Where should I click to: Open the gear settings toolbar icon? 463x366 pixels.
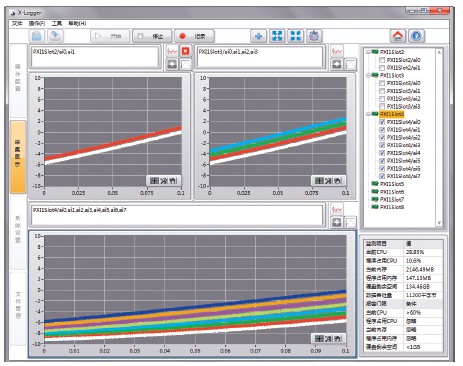tap(314, 36)
